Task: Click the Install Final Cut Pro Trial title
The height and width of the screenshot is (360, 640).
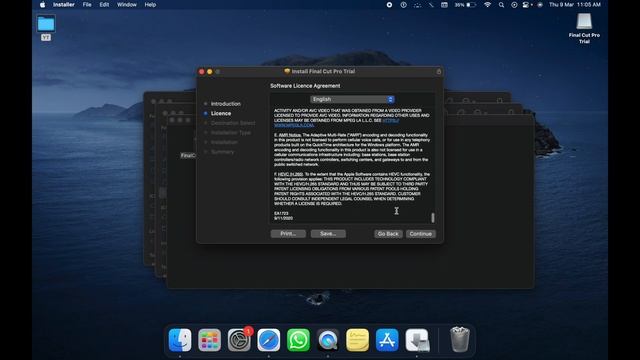Action: pos(323,71)
